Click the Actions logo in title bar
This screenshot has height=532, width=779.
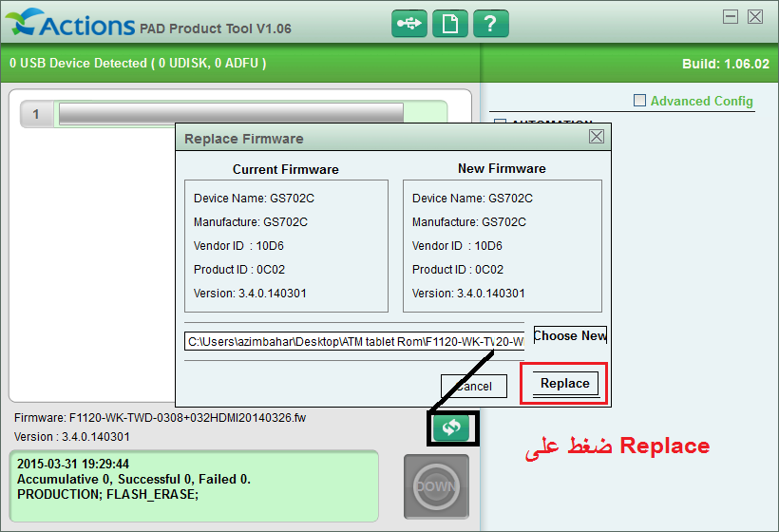(71, 23)
